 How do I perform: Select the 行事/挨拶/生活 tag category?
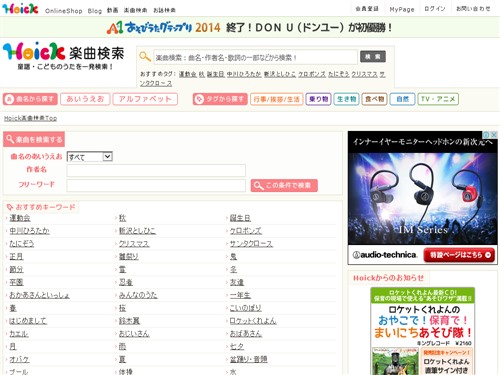click(276, 99)
